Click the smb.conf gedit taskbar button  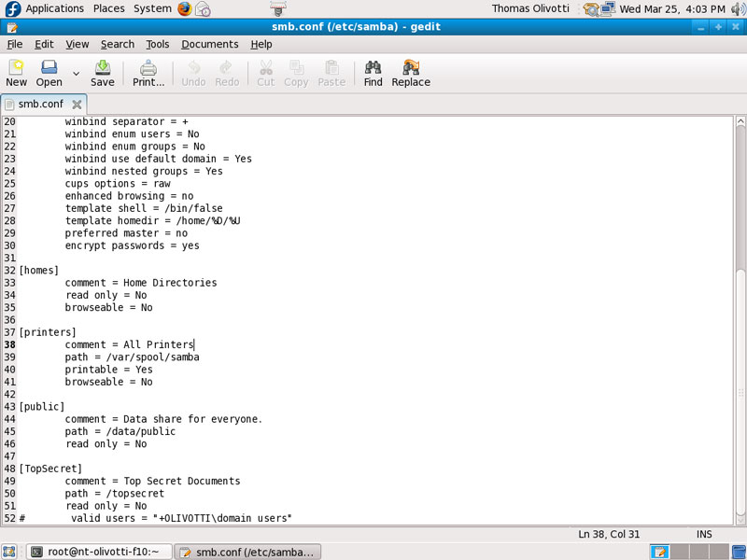[x=247, y=552]
